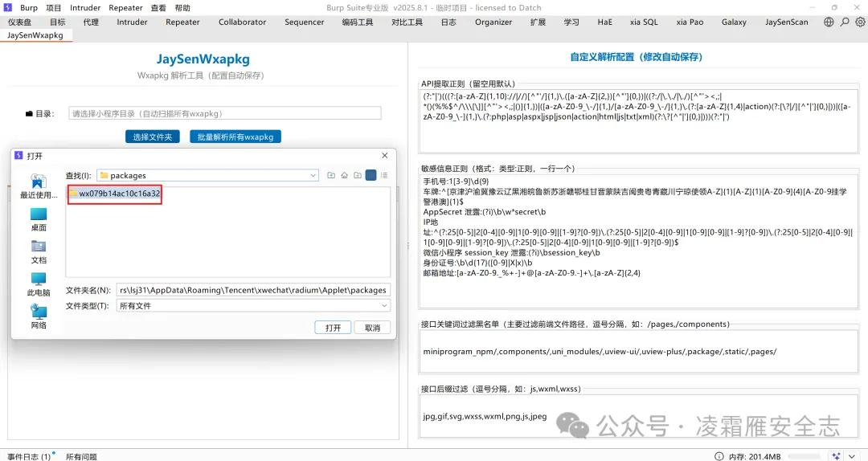Open the 查看 menu
Image resolution: width=868 pixels, height=461 pixels.
coord(158,8)
